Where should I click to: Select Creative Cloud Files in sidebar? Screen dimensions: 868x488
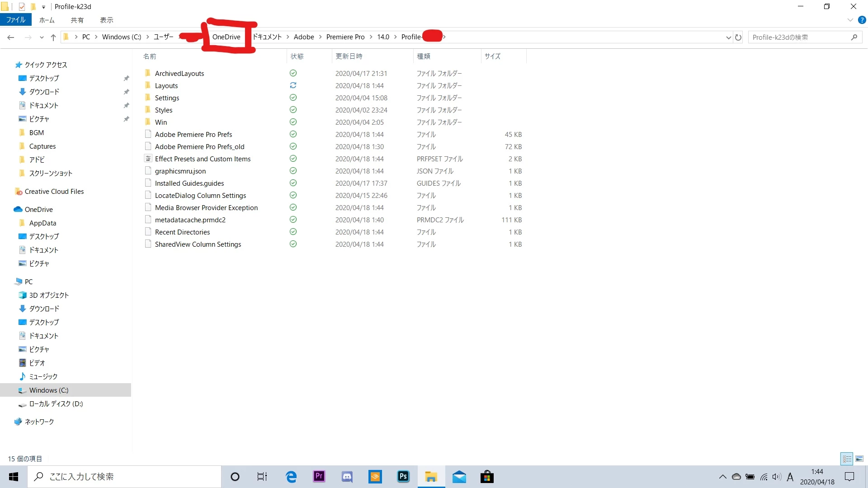pyautogui.click(x=54, y=192)
